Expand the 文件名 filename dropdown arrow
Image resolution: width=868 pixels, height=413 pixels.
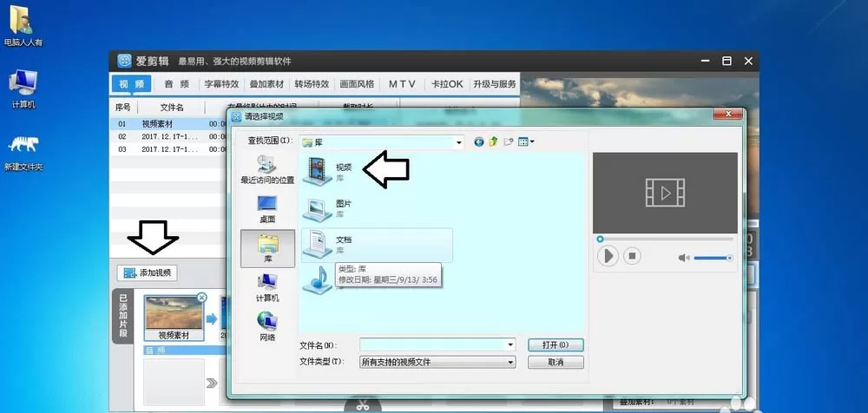510,345
